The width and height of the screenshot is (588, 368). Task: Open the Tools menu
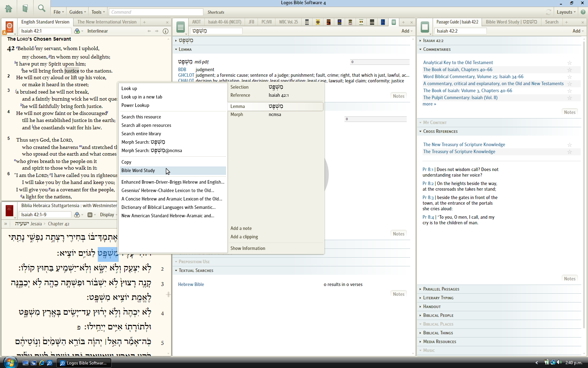tap(98, 12)
